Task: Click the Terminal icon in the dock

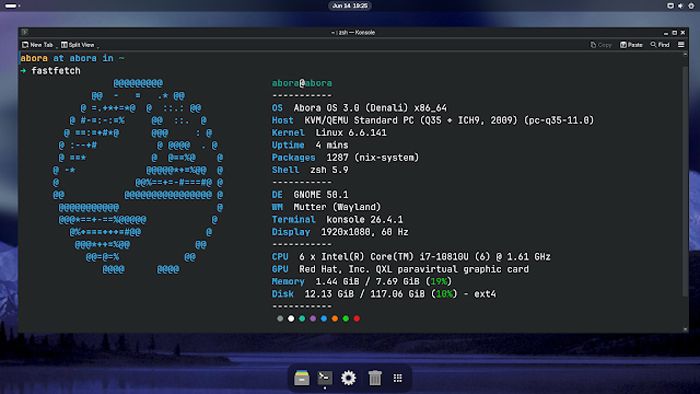Action: coord(325,377)
